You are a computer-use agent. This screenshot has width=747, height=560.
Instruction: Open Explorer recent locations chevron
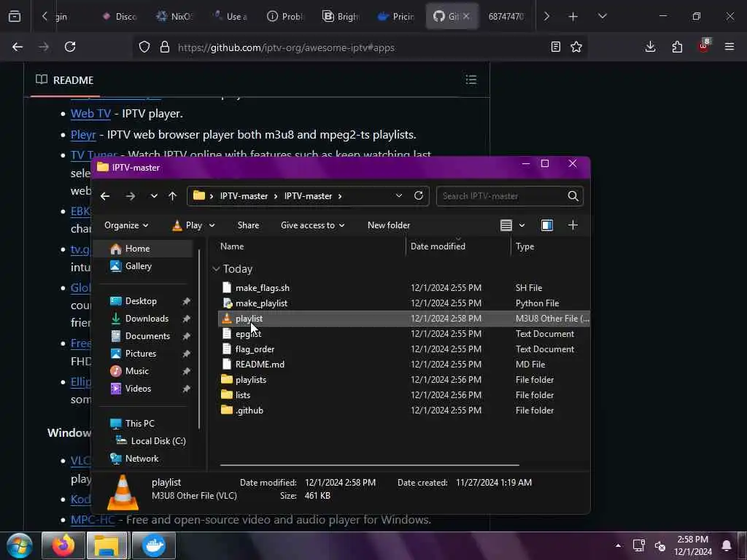pyautogui.click(x=154, y=196)
